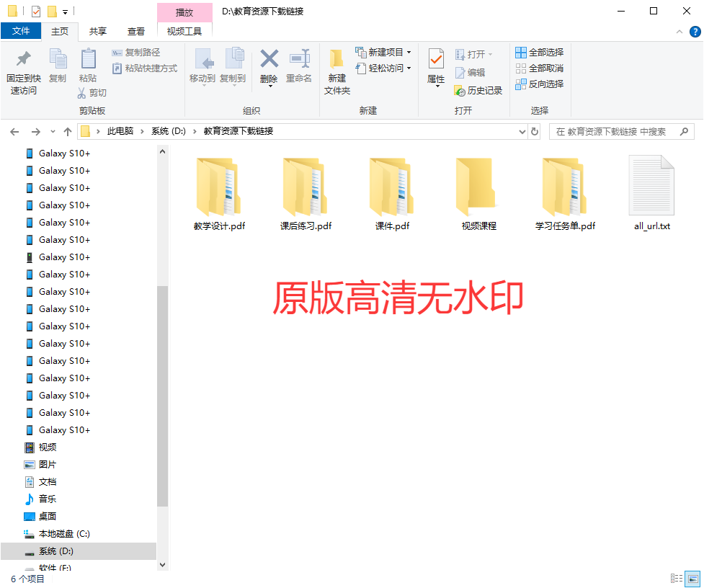
Task: Open the 视频工具 video tools tab
Action: click(x=184, y=32)
